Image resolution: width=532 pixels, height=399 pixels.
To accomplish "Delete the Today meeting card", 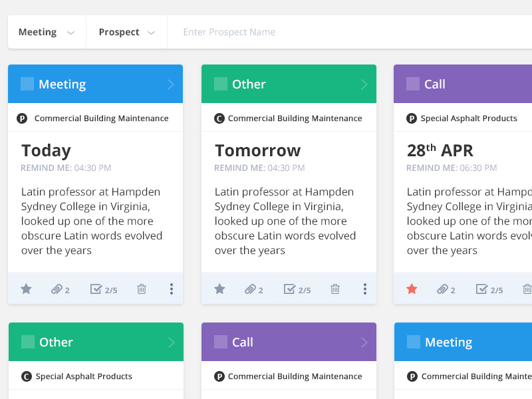I will (142, 289).
